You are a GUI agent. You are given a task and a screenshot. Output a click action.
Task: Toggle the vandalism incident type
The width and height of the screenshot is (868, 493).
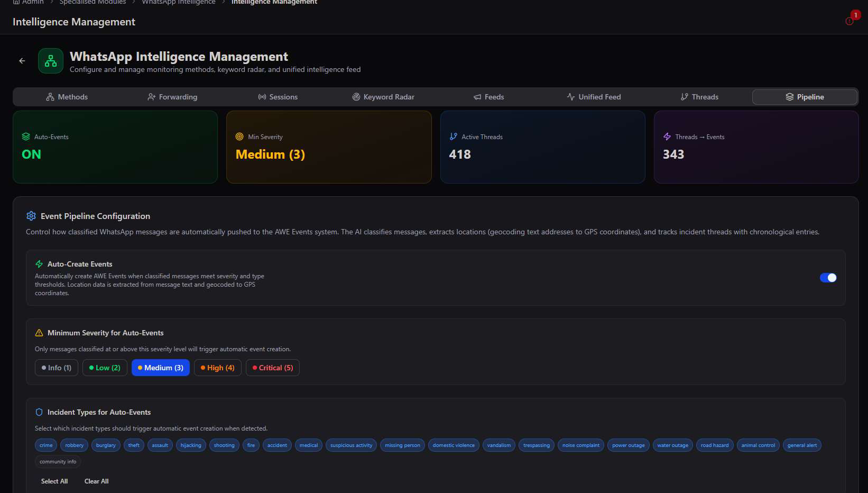click(x=499, y=445)
